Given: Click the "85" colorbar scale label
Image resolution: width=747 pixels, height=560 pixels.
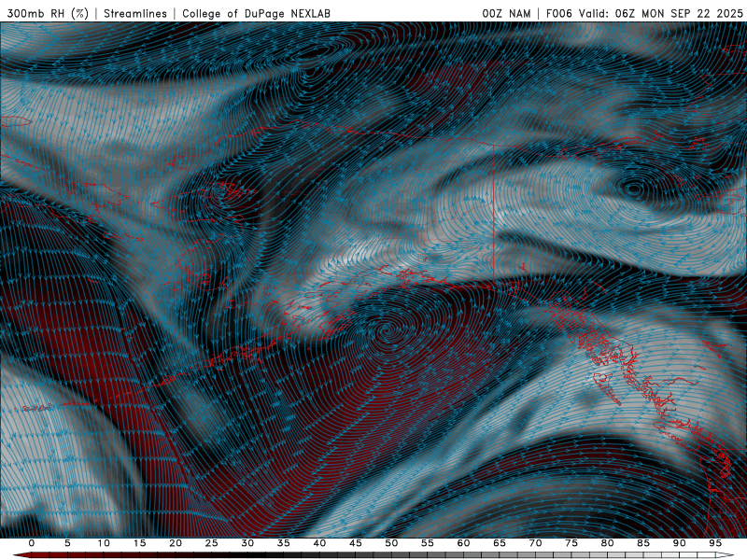Looking at the screenshot, I should pyautogui.click(x=643, y=543).
